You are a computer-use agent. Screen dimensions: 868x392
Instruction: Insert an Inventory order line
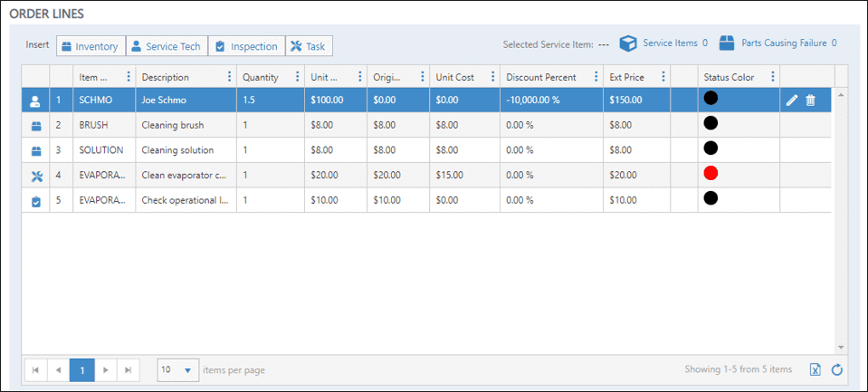point(91,46)
